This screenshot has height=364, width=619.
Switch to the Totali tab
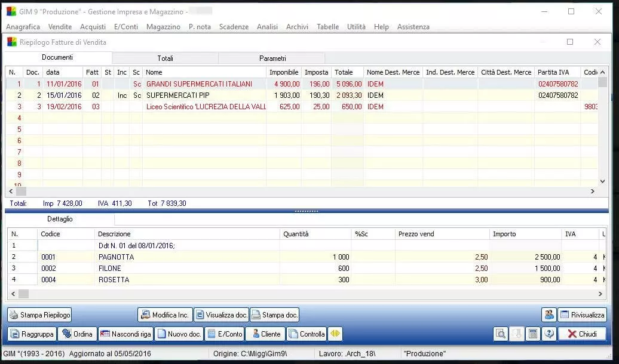tap(165, 58)
